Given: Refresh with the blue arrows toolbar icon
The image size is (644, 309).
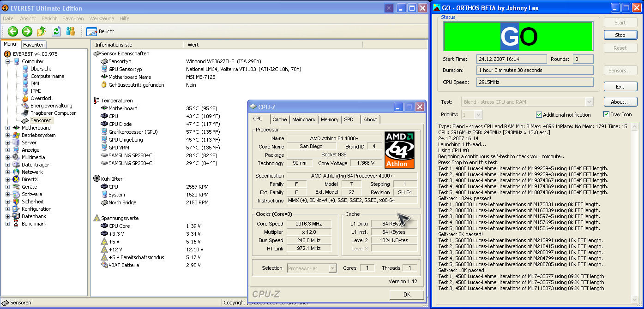Looking at the screenshot, I should [56, 31].
